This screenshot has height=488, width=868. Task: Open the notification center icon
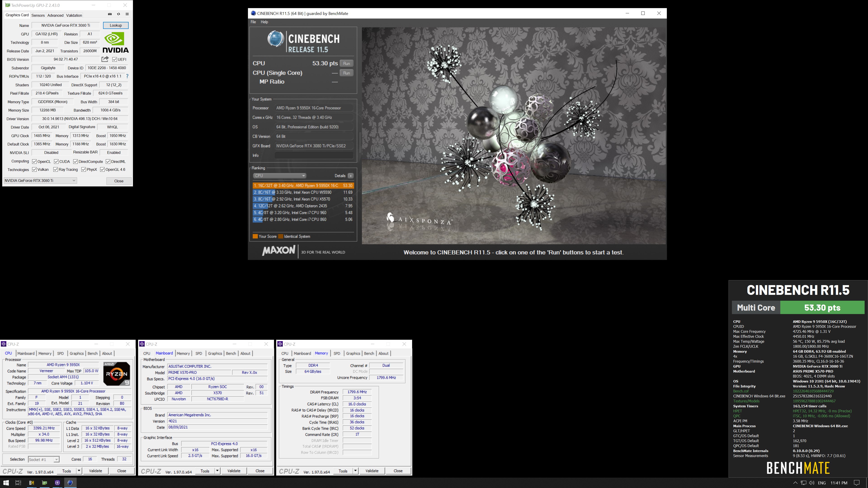pos(856,483)
